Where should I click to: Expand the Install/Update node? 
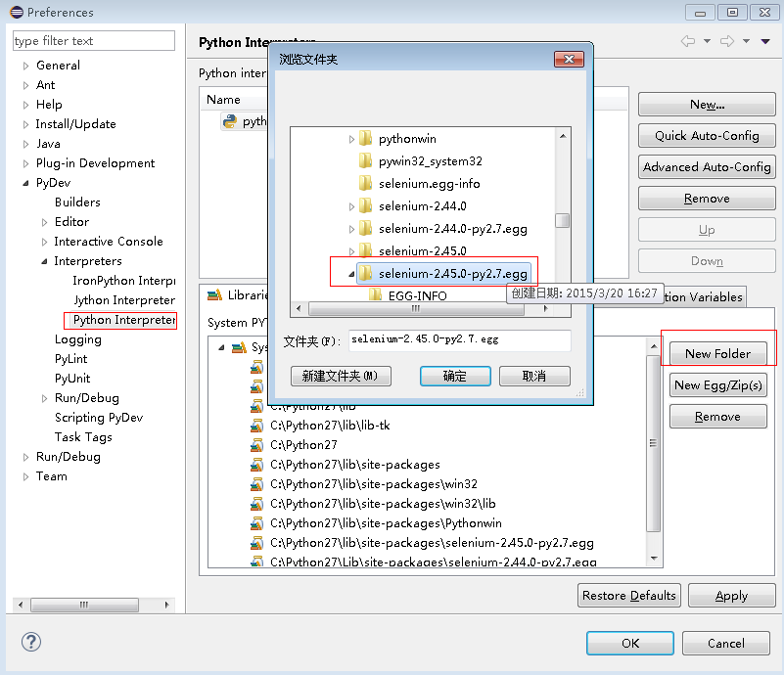pos(26,124)
